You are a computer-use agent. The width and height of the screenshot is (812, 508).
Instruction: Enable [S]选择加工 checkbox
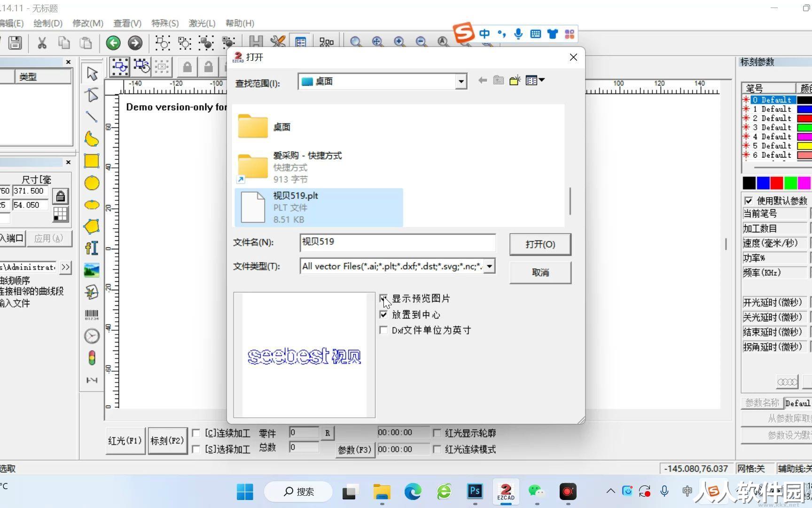(196, 449)
